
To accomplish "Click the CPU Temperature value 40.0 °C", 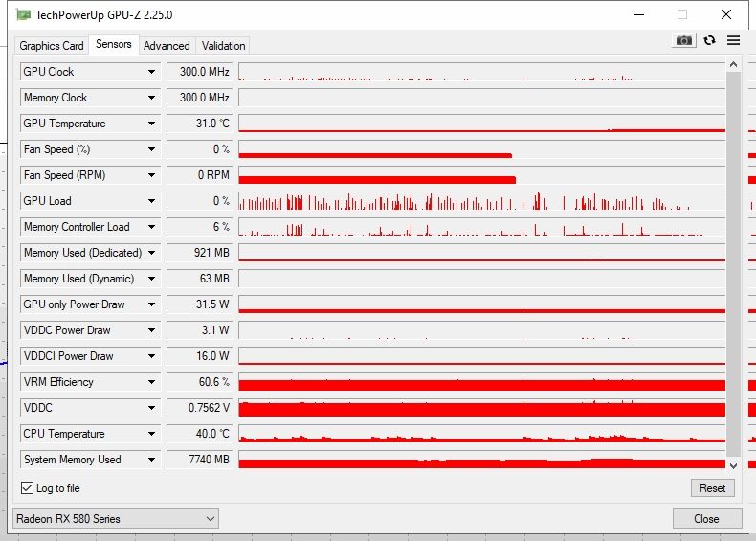I will 200,434.
